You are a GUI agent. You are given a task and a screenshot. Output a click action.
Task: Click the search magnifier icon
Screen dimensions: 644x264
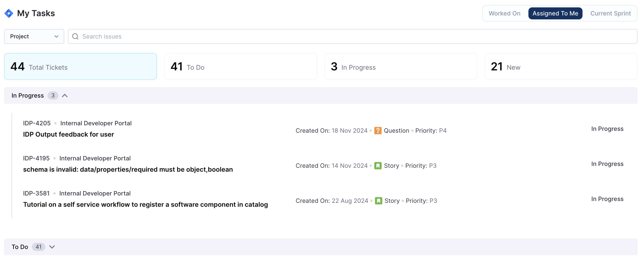click(x=75, y=36)
